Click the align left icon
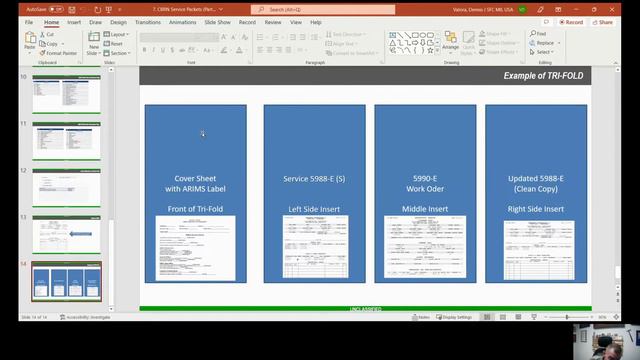Screen dimensions: 640x360 (x=260, y=50)
